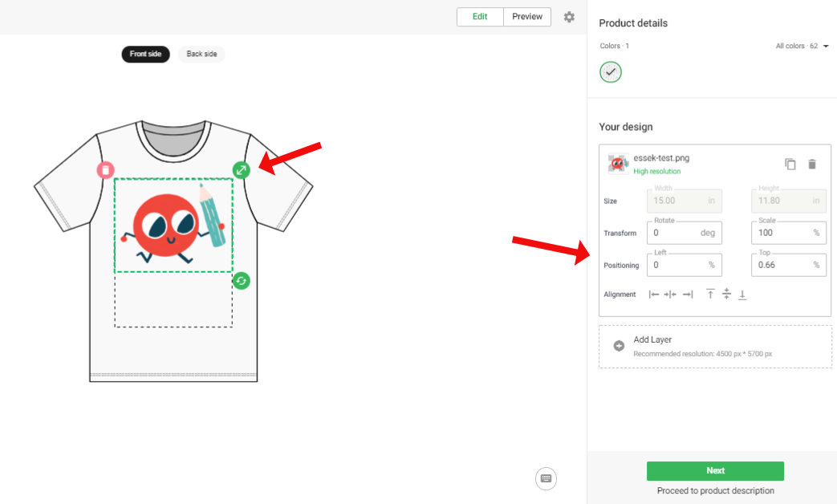Click the Rotate degrees input field
Viewport: 837px width, 504px height.
685,233
